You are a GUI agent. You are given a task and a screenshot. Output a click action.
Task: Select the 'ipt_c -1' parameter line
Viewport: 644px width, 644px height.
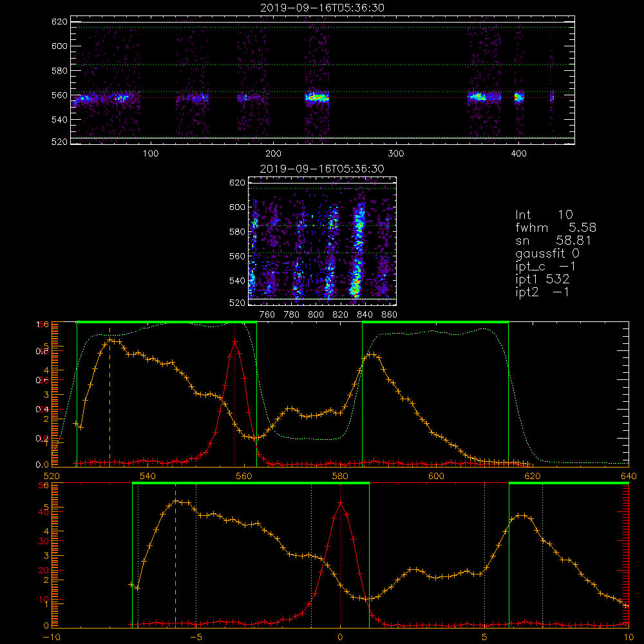(546, 267)
